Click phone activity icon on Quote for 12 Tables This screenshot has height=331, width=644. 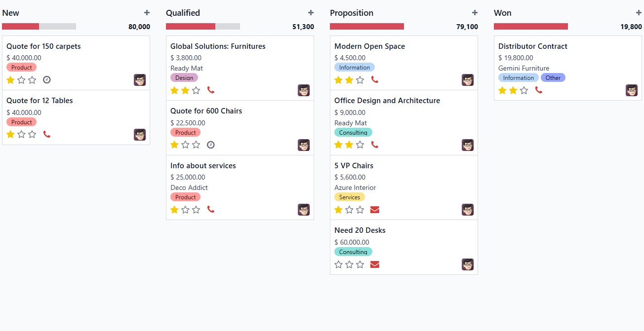47,134
